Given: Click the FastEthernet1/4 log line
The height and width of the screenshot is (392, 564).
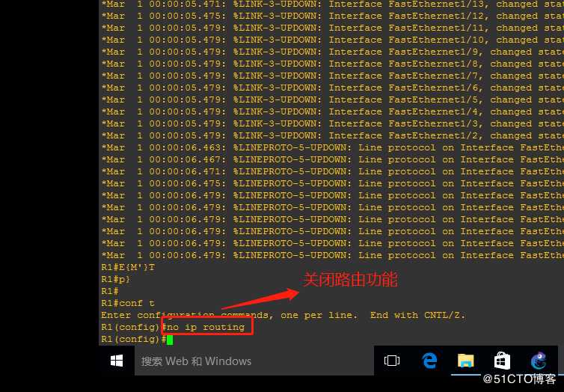Looking at the screenshot, I should click(332, 112).
